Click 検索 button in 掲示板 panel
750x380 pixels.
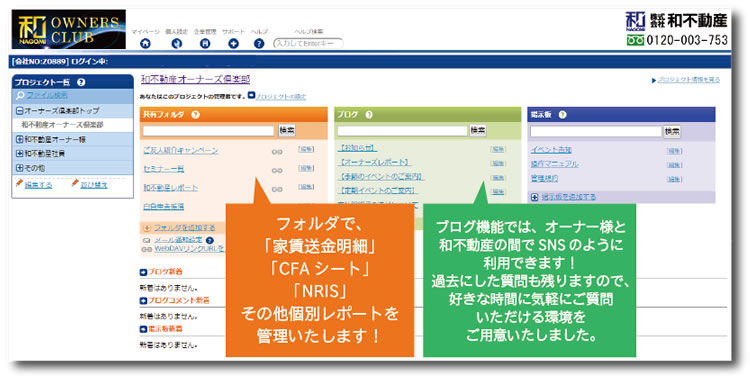coord(672,132)
